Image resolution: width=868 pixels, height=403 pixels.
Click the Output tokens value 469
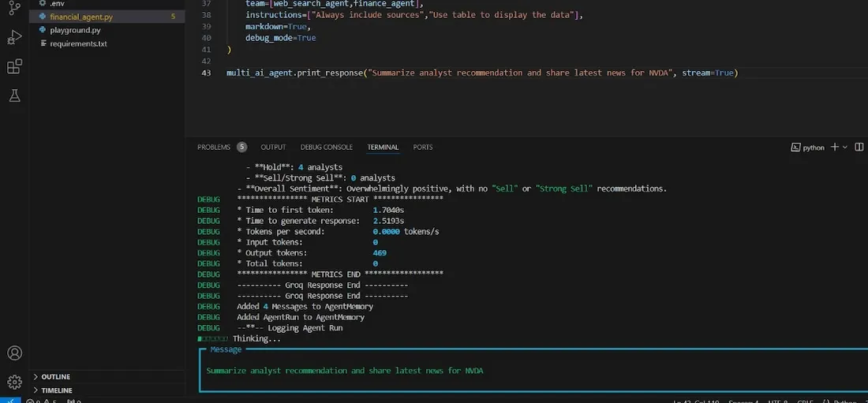[380, 253]
